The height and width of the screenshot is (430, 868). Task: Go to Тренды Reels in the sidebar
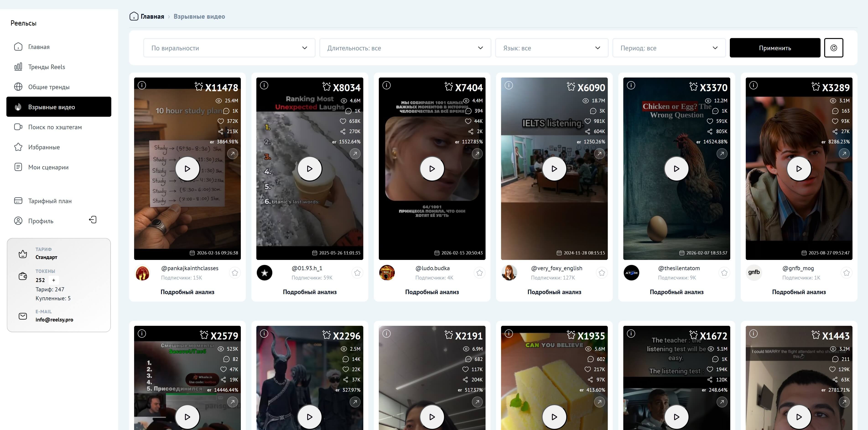(47, 67)
